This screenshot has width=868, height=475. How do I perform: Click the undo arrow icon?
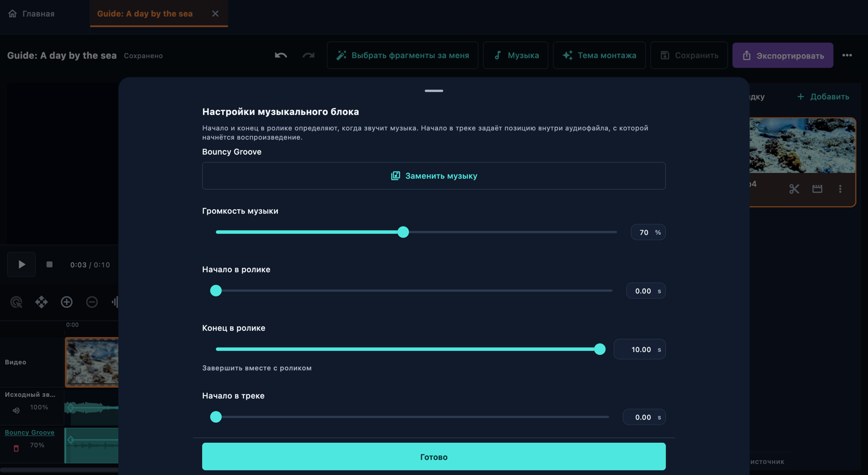click(281, 55)
